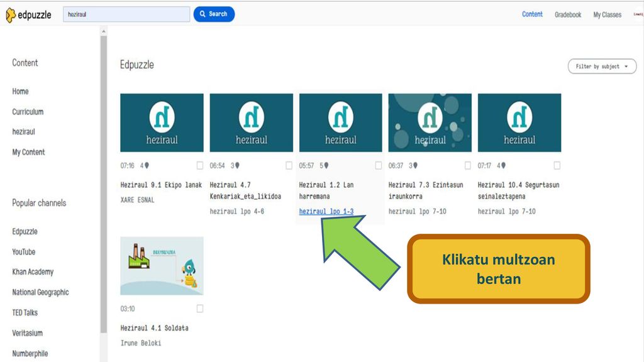The height and width of the screenshot is (362, 644).
Task: Click the Irune Beloki author name
Action: [x=140, y=343]
